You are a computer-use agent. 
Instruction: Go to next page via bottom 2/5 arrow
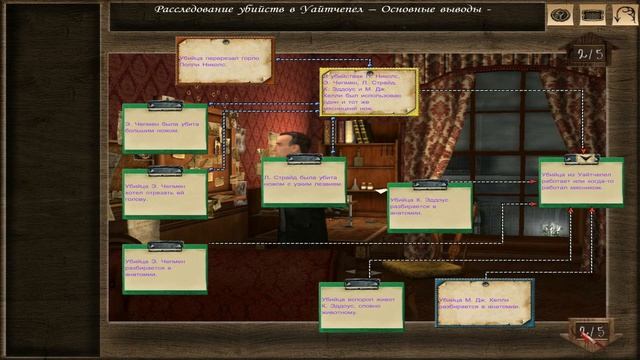[x=591, y=334]
